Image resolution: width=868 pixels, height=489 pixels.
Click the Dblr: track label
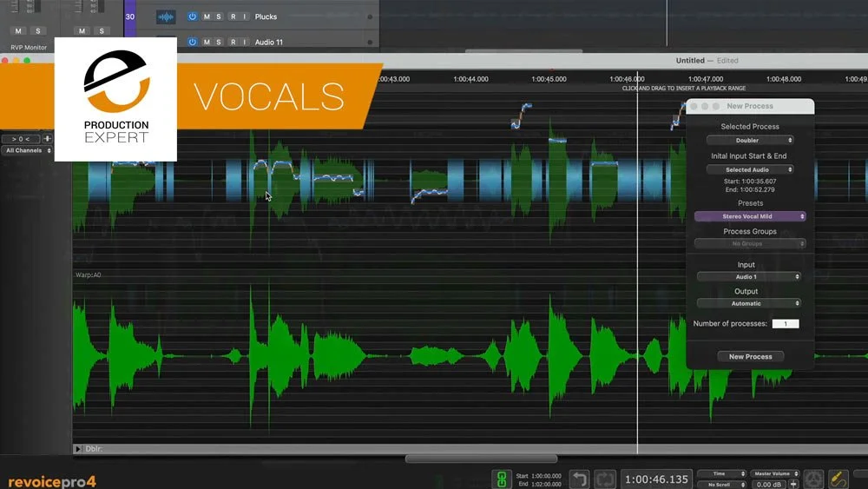pyautogui.click(x=94, y=448)
